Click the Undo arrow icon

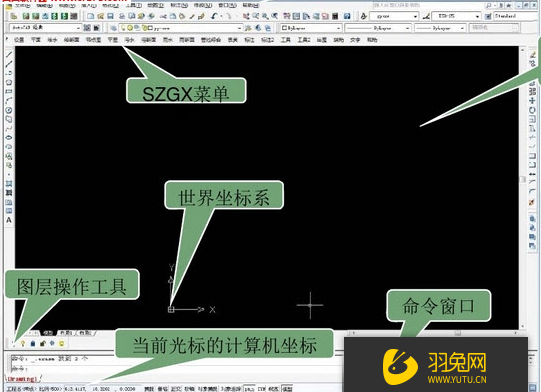coord(215,16)
